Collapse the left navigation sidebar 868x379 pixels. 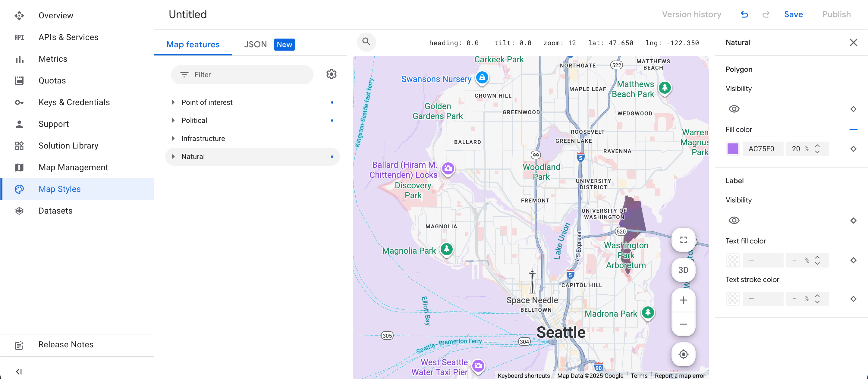pos(19,371)
